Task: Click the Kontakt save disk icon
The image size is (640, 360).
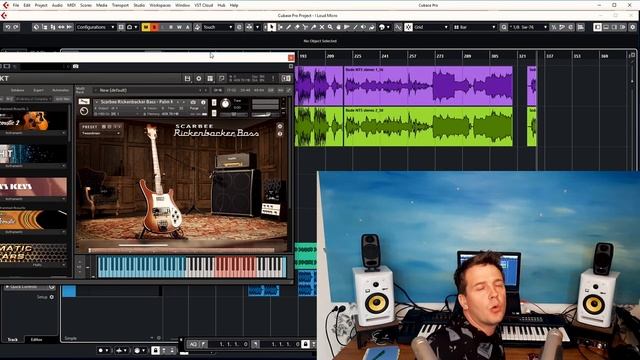Action: (187, 78)
